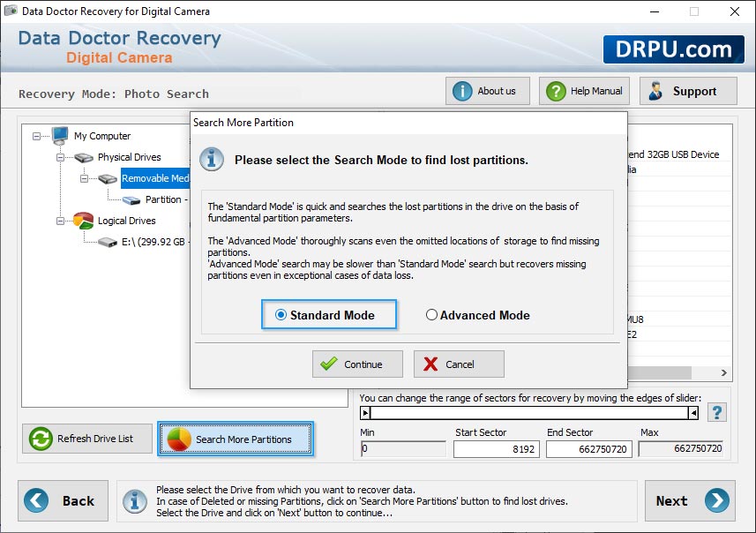This screenshot has height=533, width=756.
Task: Click the Max value field
Action: click(x=681, y=448)
